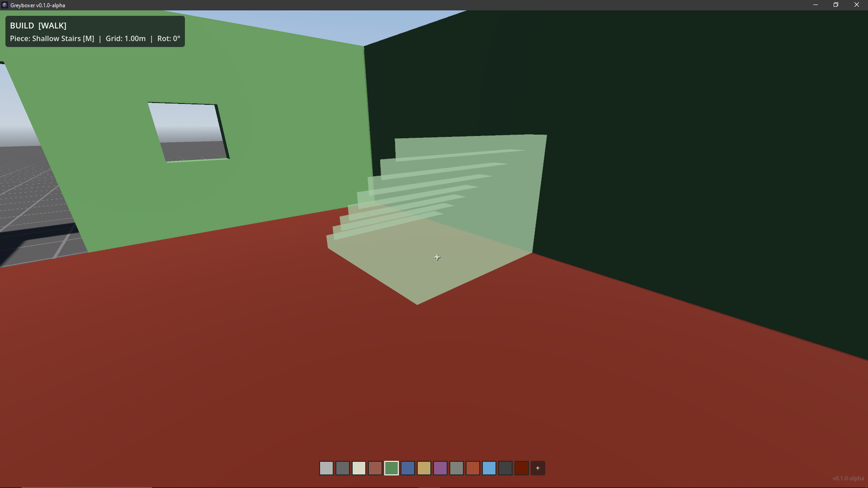Choose the cream off-white color swatch
Screen dimensions: 868x488
click(x=359, y=468)
